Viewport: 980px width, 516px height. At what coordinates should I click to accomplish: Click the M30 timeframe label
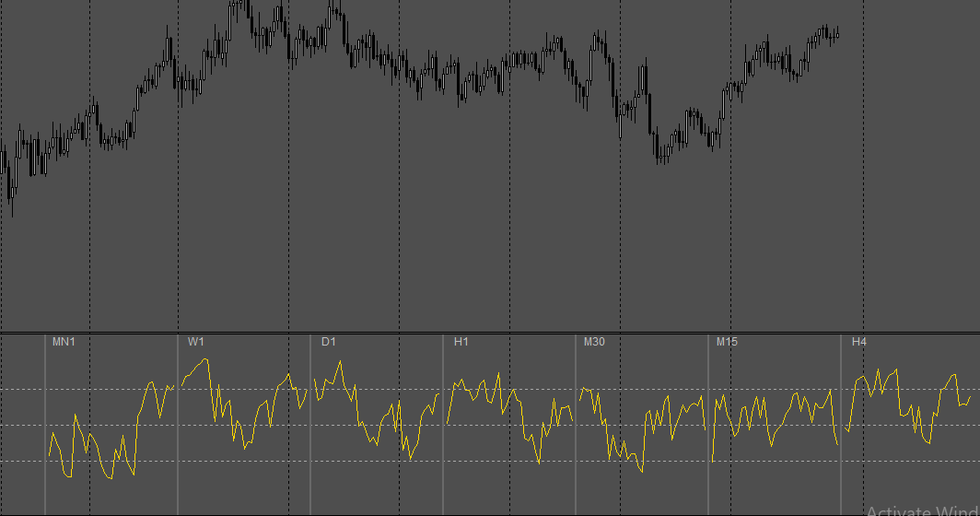pos(594,342)
